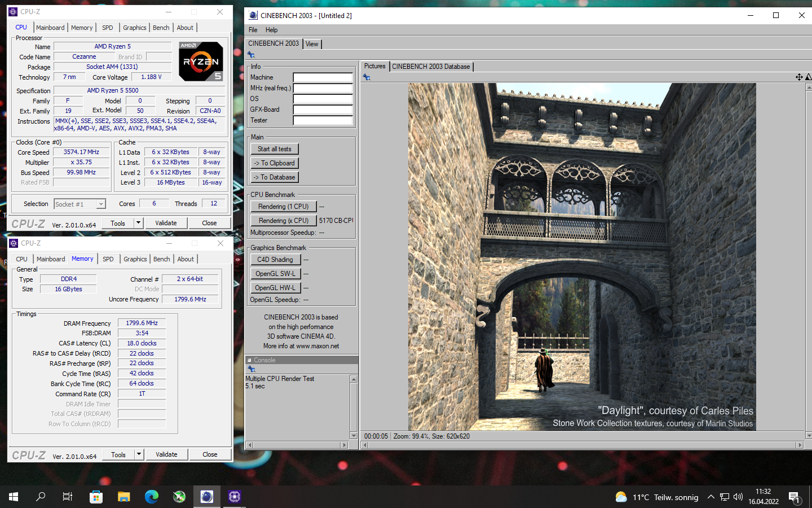Image resolution: width=812 pixels, height=508 pixels.
Task: Open Tools dropdown arrow in bottom CPU-Z
Action: click(x=139, y=454)
